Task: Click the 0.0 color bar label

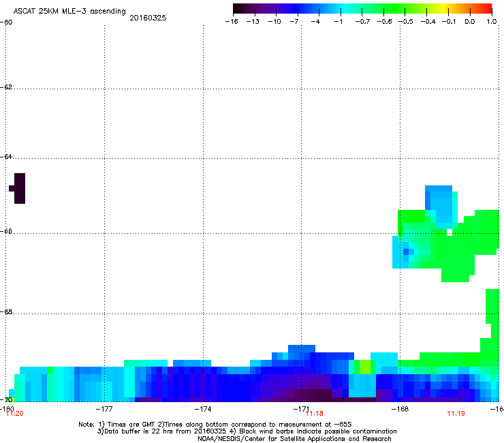Action: (470, 22)
